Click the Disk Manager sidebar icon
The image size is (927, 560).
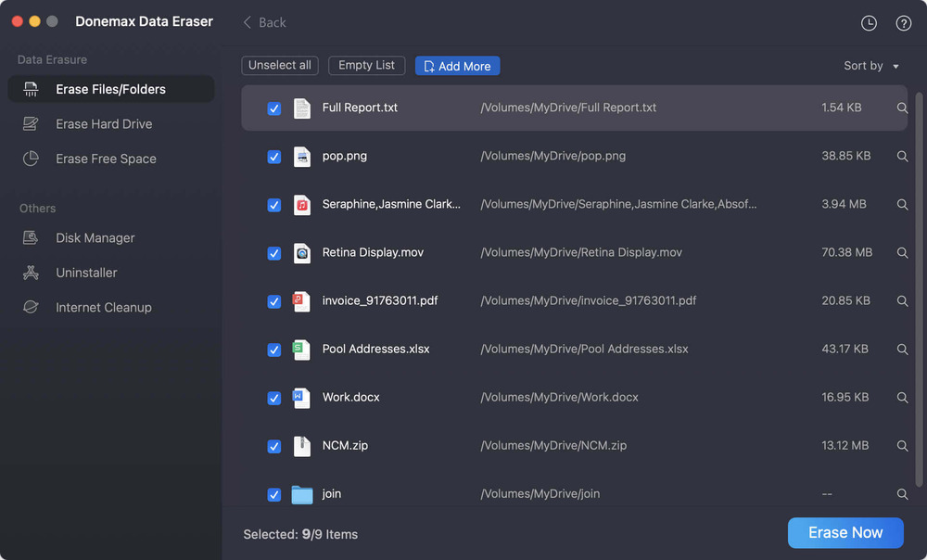coord(31,237)
